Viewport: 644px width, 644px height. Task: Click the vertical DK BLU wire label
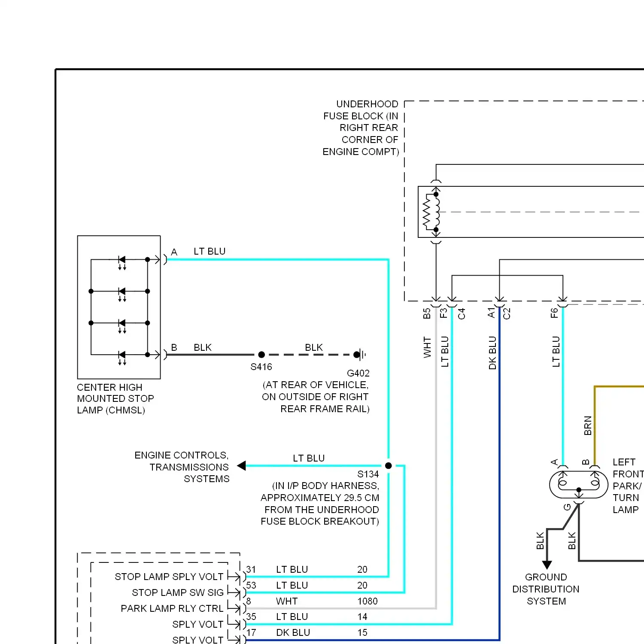492,353
